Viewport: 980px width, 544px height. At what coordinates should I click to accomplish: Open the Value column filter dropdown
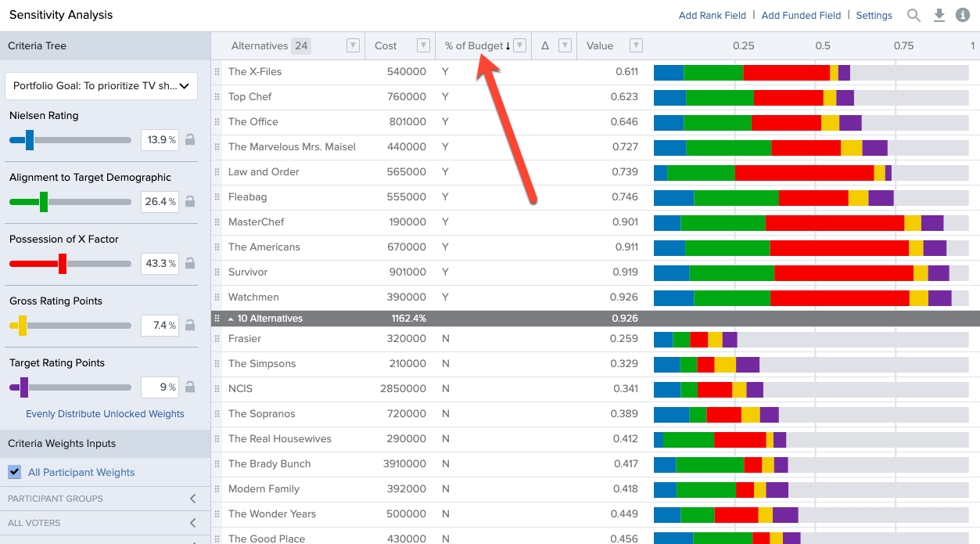tap(636, 45)
